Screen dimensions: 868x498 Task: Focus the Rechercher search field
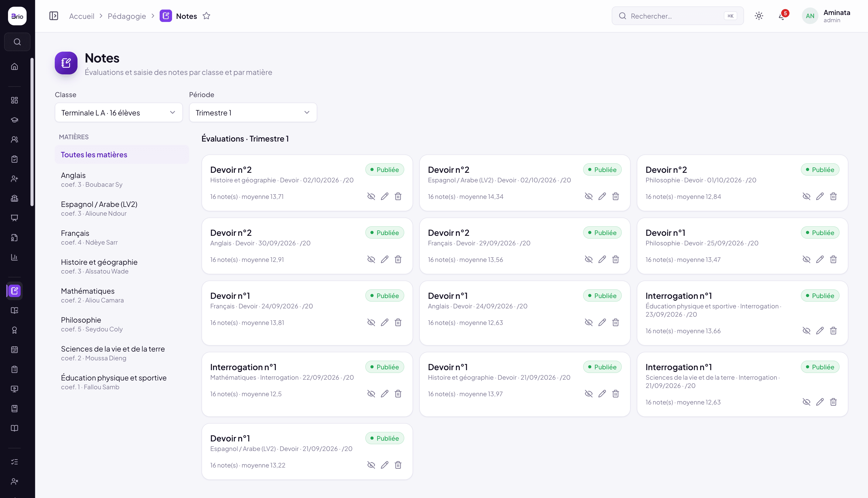click(x=678, y=16)
